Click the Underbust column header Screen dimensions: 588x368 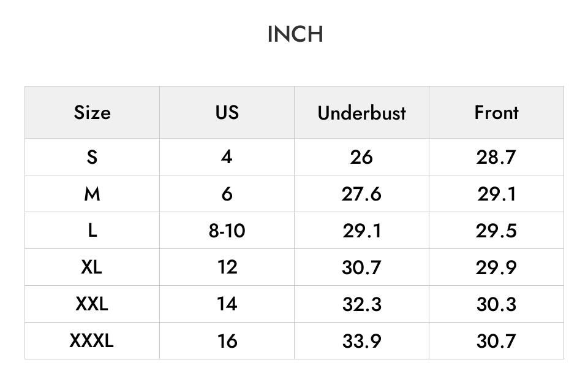(x=361, y=112)
